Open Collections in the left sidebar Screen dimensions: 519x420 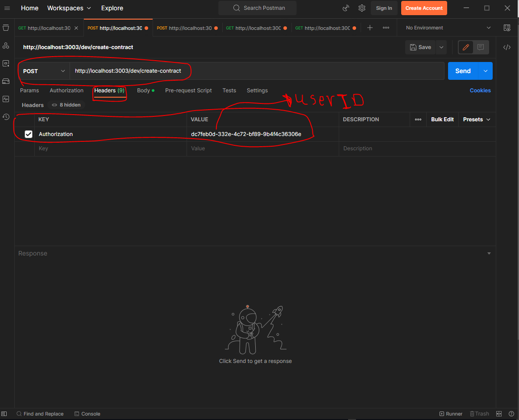point(6,28)
